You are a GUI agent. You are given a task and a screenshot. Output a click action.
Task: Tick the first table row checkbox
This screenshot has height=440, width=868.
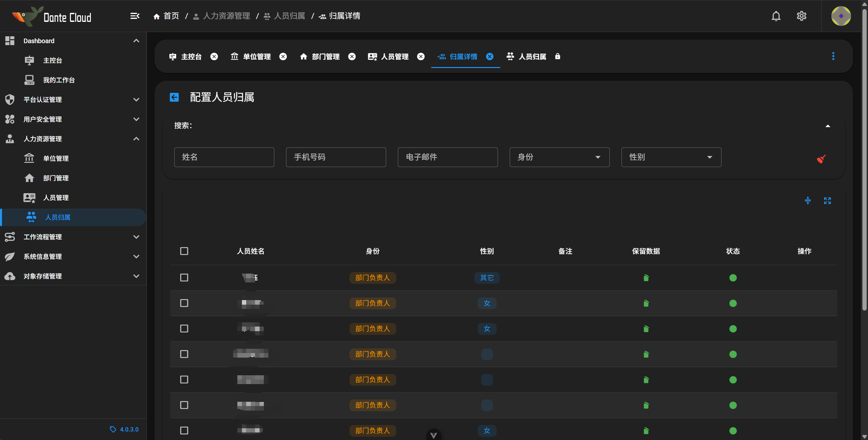(x=184, y=278)
